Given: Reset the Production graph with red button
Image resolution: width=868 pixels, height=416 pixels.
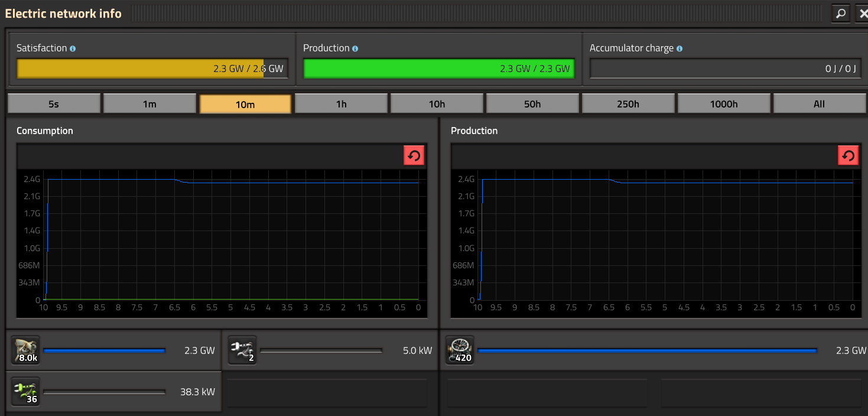Looking at the screenshot, I should (x=848, y=156).
